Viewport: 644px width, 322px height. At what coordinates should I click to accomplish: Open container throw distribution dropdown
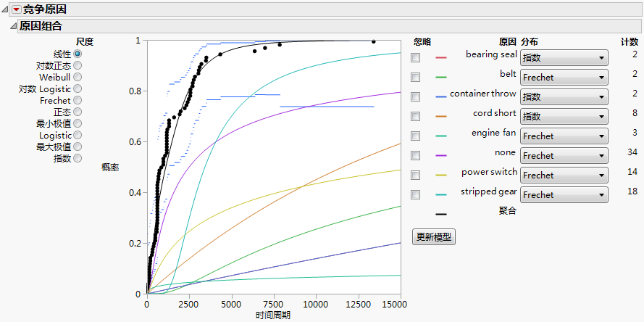click(564, 97)
